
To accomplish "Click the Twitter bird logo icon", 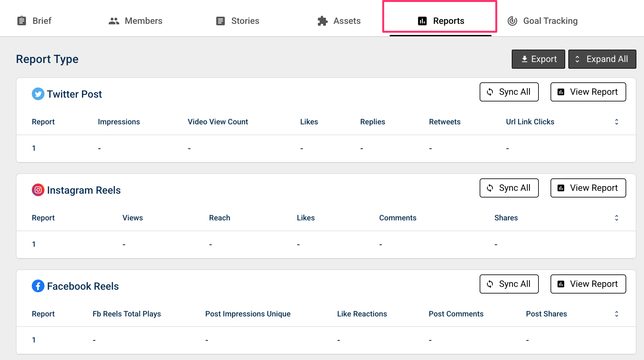I will coord(38,94).
